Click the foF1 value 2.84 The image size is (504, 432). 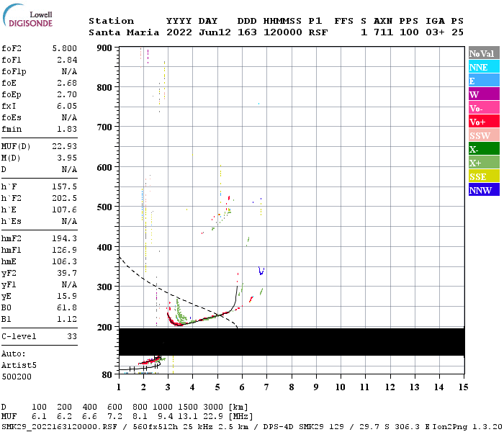tap(67, 60)
